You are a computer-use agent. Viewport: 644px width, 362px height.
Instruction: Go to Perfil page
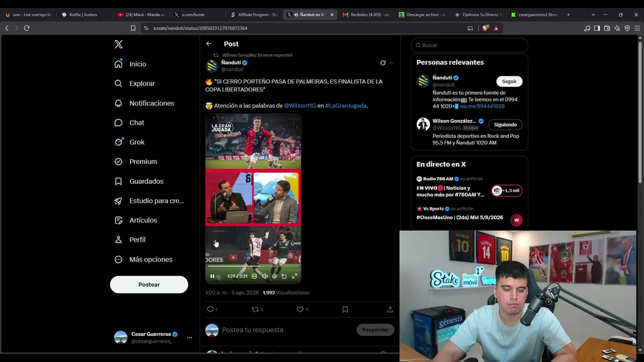pyautogui.click(x=130, y=240)
